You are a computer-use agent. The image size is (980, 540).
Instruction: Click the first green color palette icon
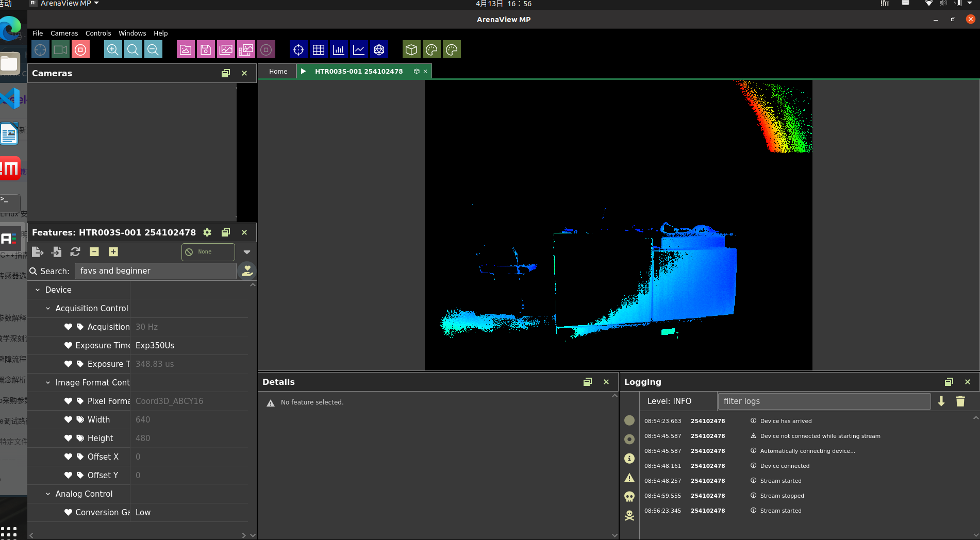pyautogui.click(x=431, y=50)
